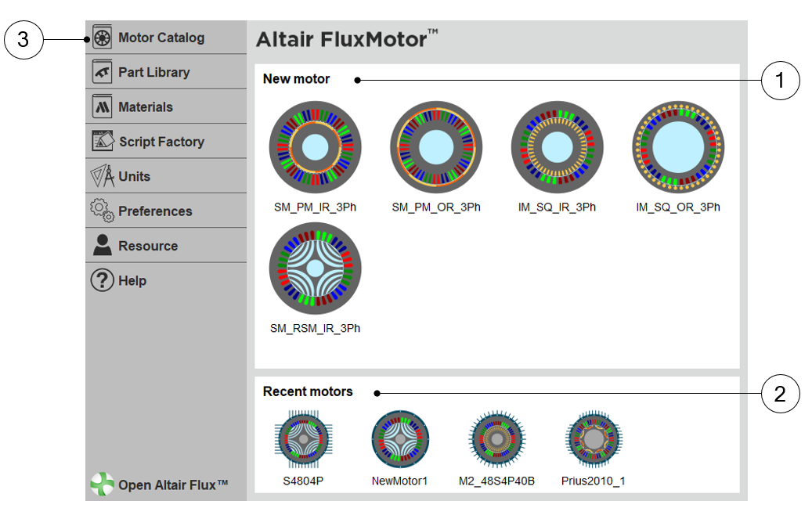Viewport: 812px width, 519px height.
Task: Open the Script Factory icon
Action: coord(103,142)
